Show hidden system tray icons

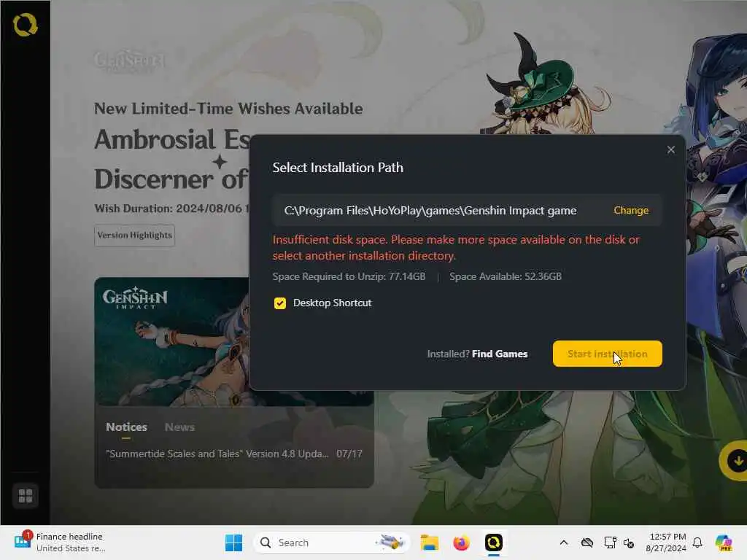point(564,542)
